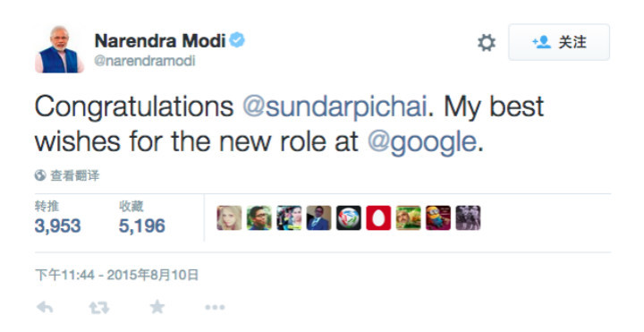Screen dimensions: 644x332
Task: Follow Narendra Modi with 关注 button
Action: pyautogui.click(x=559, y=42)
